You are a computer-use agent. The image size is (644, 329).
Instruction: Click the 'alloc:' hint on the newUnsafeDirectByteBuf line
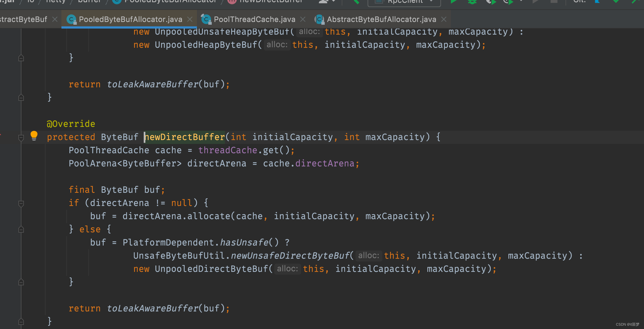pos(369,255)
